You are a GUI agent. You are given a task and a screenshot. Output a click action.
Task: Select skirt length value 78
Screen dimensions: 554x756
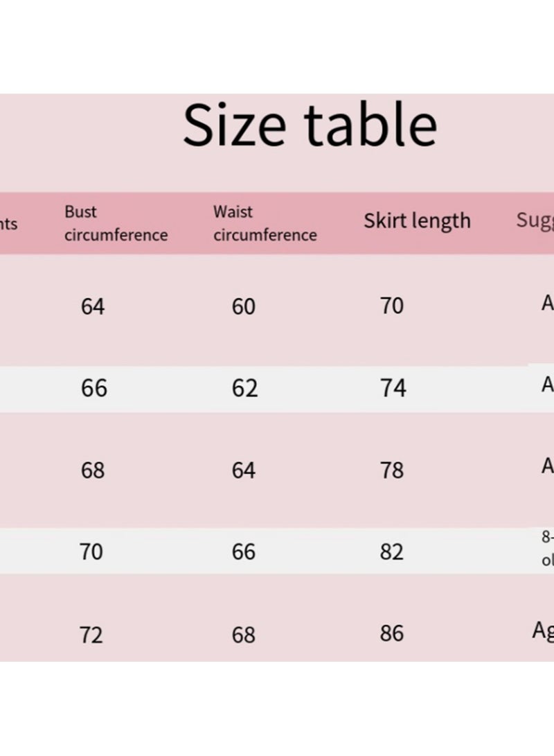click(392, 471)
